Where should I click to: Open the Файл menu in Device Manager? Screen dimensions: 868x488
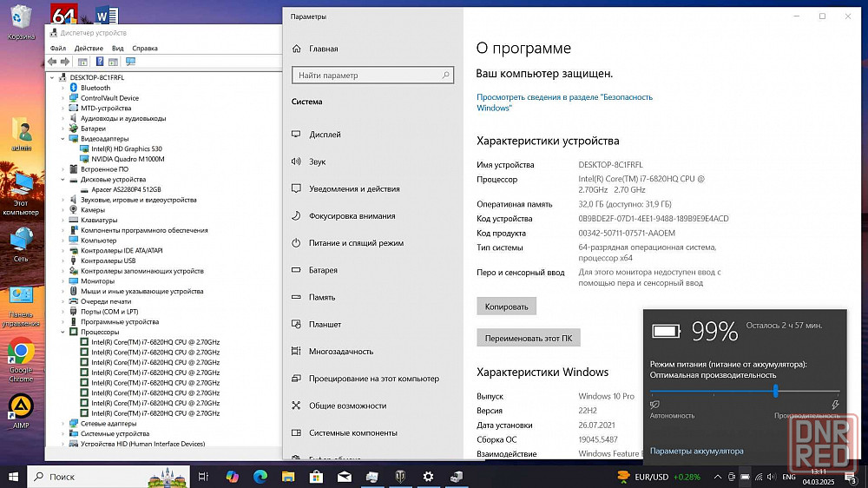coord(57,48)
